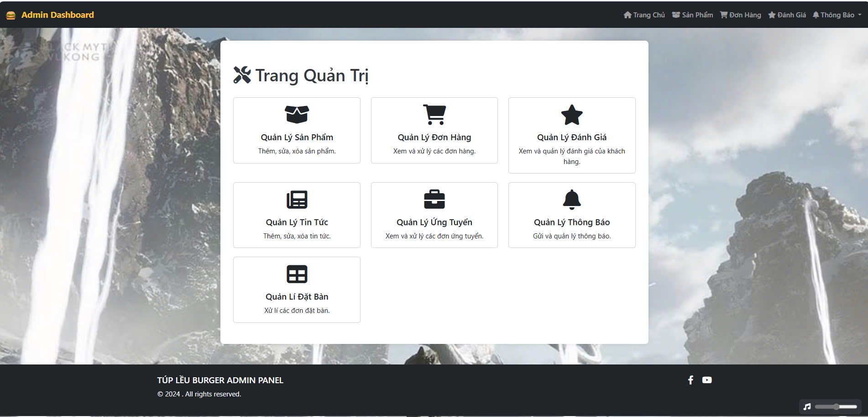Click the box icon for product management
Viewport: 868px width, 417px height.
297,115
